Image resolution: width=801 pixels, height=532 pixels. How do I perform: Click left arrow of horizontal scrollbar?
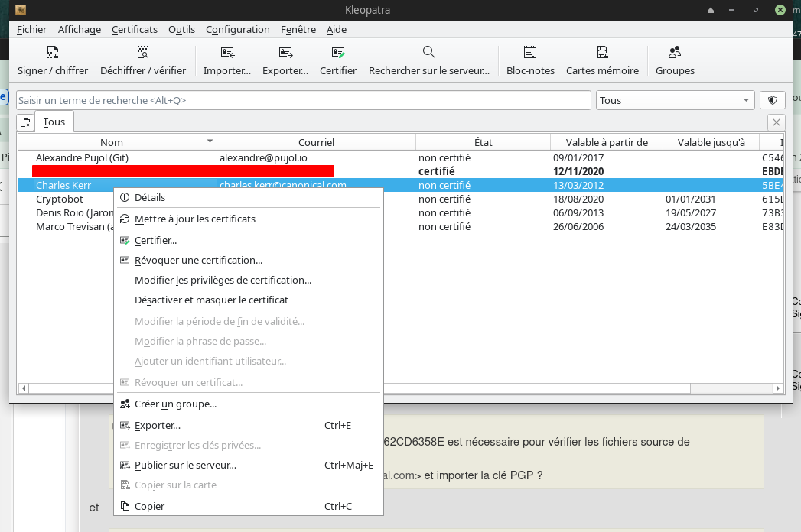(x=24, y=388)
